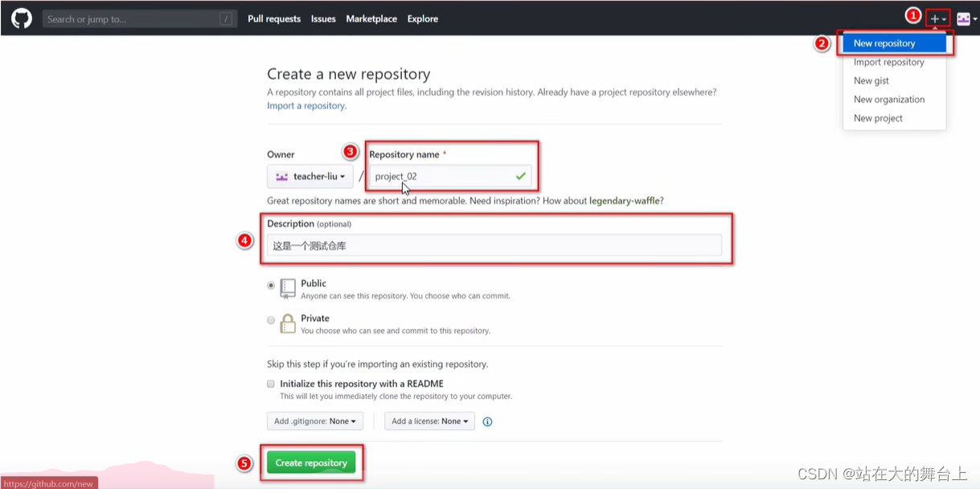This screenshot has width=980, height=489.
Task: Use the suggested name legendary-waffle
Action: (x=626, y=200)
